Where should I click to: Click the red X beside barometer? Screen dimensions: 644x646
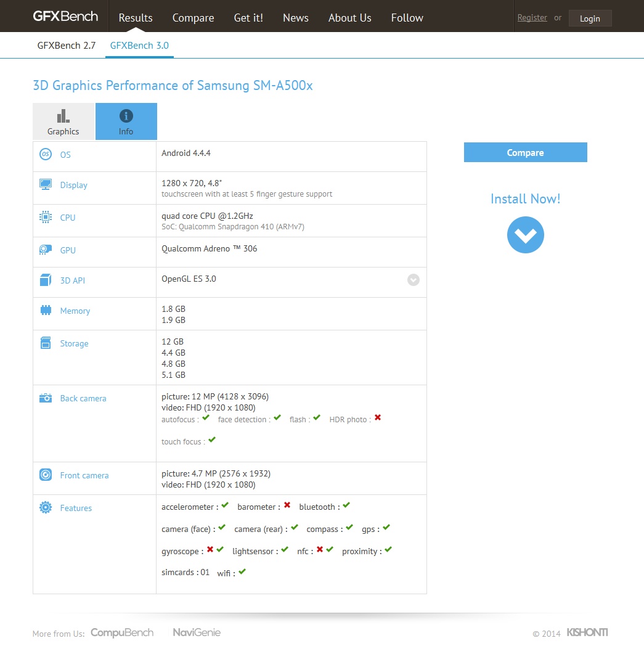pyautogui.click(x=287, y=505)
